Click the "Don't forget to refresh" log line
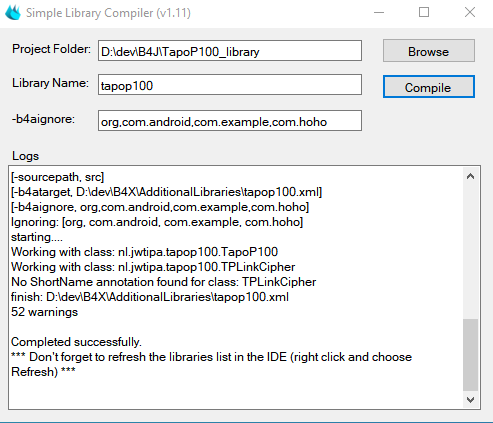This screenshot has width=493, height=423. click(x=211, y=357)
